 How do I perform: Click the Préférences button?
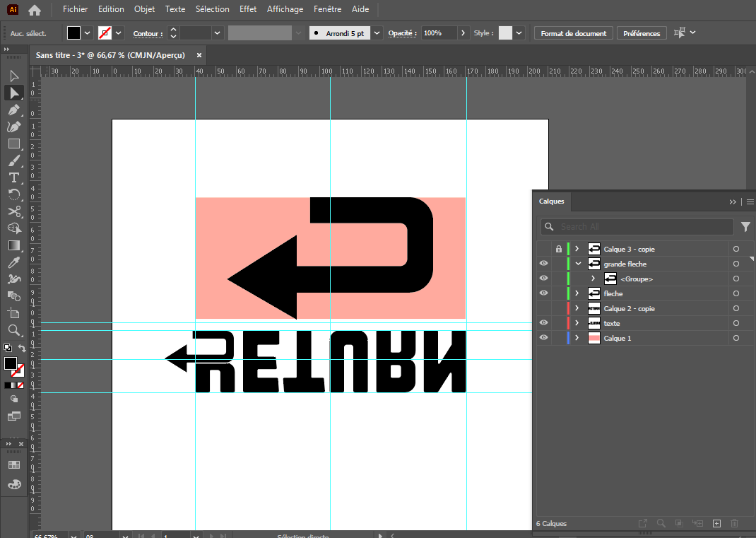tap(641, 33)
